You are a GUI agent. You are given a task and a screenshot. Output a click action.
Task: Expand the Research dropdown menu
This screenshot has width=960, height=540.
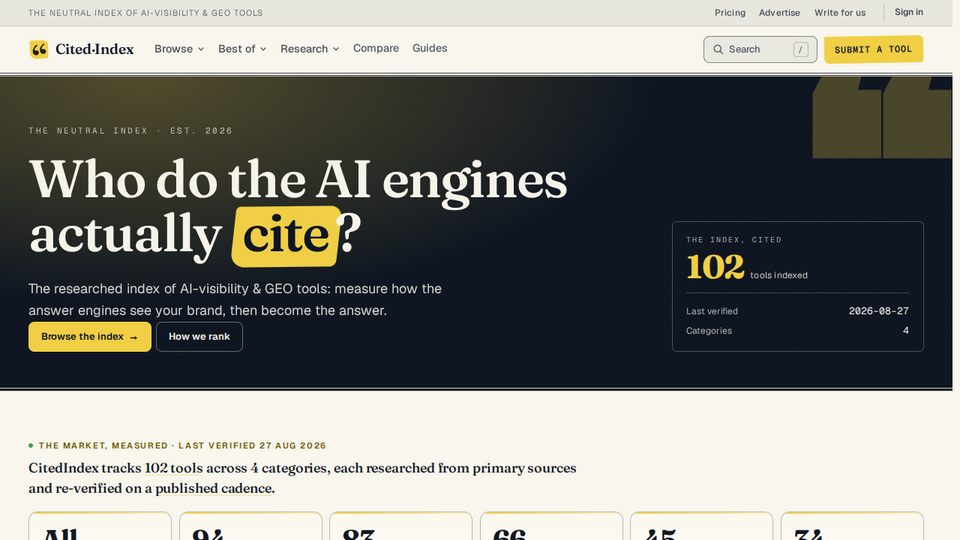coord(310,49)
